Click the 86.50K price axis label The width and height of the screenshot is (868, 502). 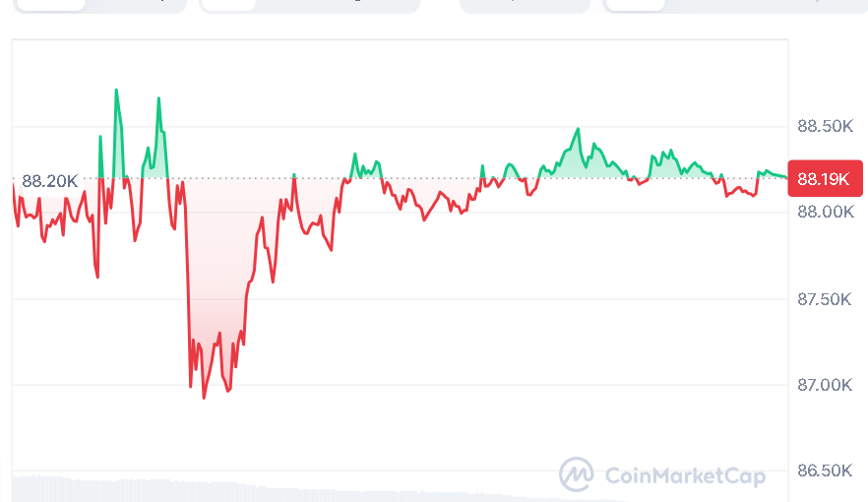[825, 471]
